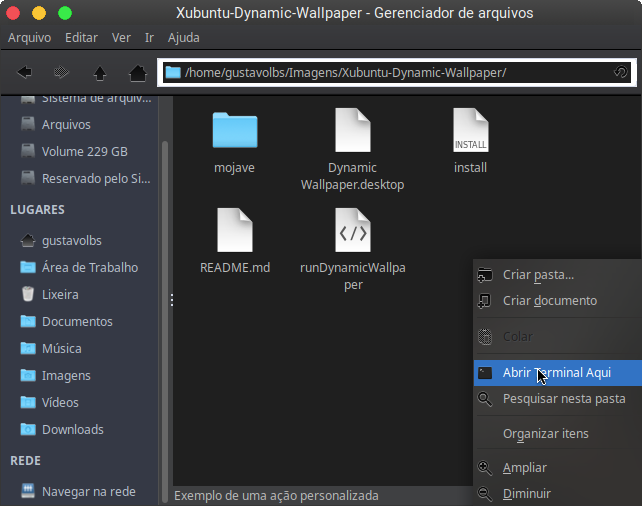642x506 pixels.
Task: Select the mojave folder icon
Action: 235,130
